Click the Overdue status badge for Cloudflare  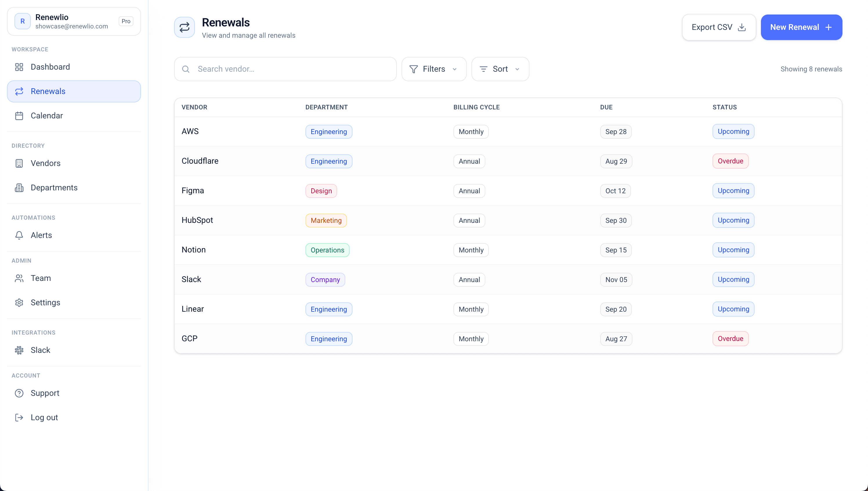click(x=730, y=161)
